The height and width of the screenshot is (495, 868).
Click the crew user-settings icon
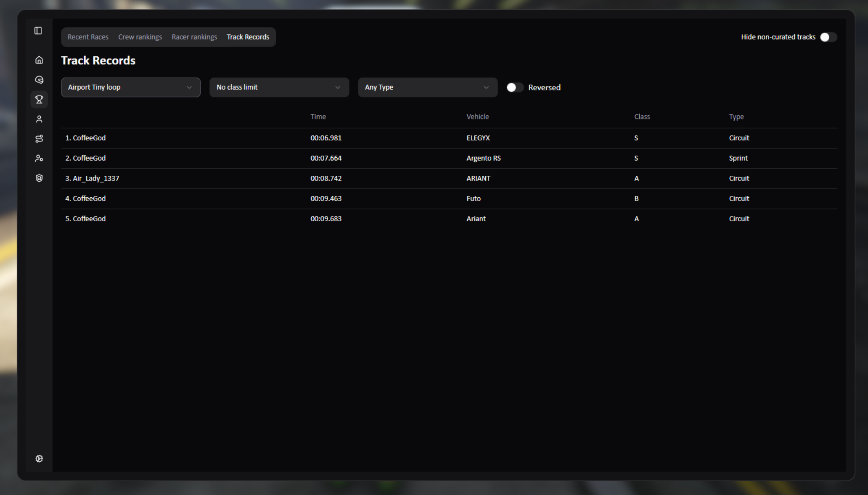click(x=39, y=159)
